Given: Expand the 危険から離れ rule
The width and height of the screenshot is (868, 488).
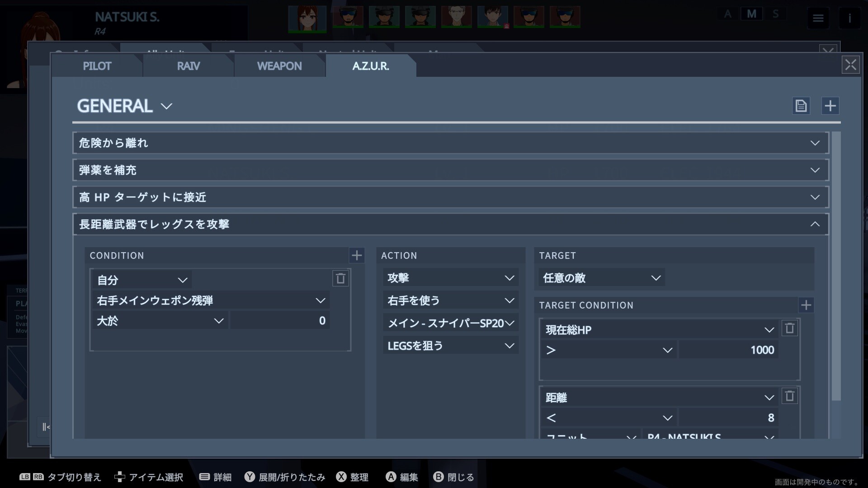Looking at the screenshot, I should point(815,143).
